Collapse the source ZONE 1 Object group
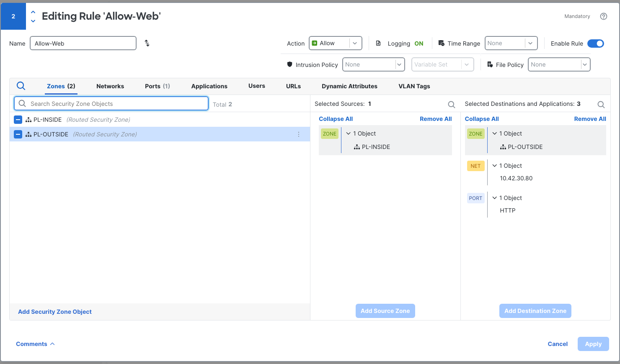 (x=349, y=133)
